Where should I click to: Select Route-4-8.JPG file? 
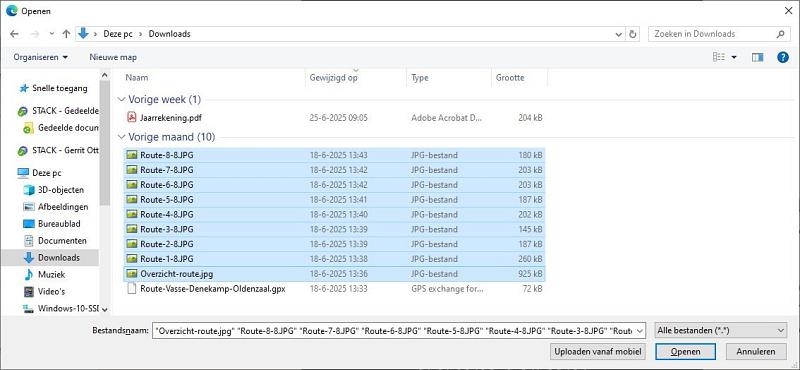[x=334, y=214]
